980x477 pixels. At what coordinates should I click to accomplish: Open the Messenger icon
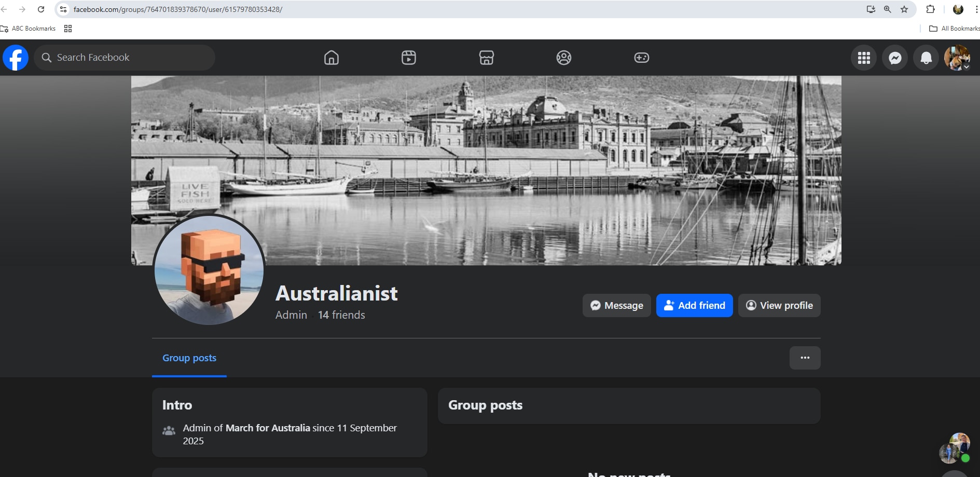tap(894, 58)
